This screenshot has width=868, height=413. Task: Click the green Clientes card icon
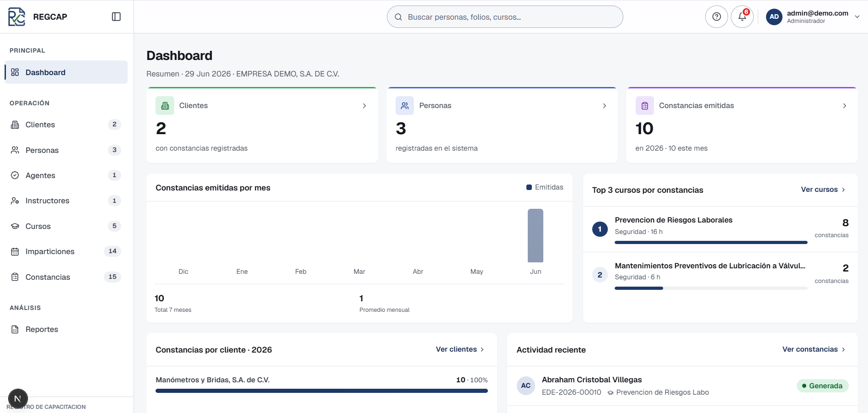coord(165,106)
